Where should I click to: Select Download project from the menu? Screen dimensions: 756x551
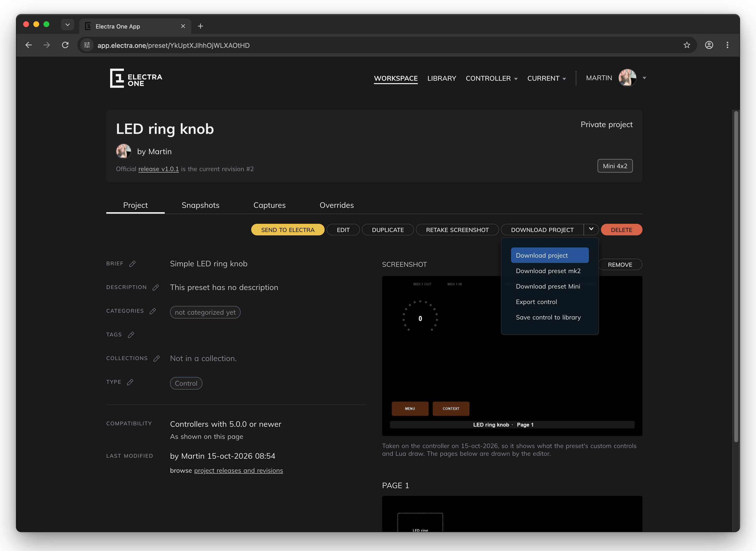[x=550, y=255]
